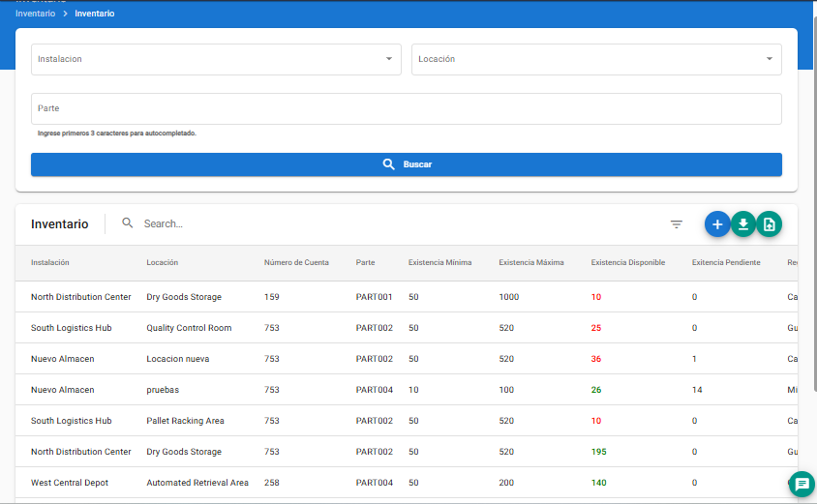Viewport: 817px width, 504px height.
Task: Select the pruebas location cell
Action: click(x=163, y=390)
